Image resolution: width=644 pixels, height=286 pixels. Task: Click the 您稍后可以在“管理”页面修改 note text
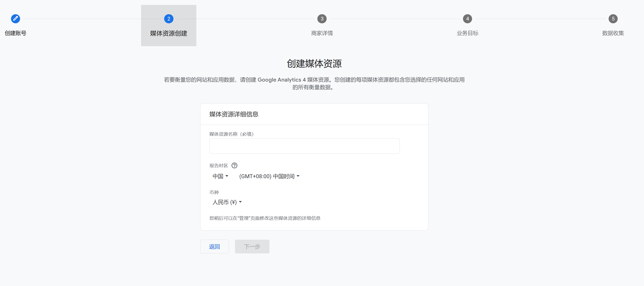point(265,218)
